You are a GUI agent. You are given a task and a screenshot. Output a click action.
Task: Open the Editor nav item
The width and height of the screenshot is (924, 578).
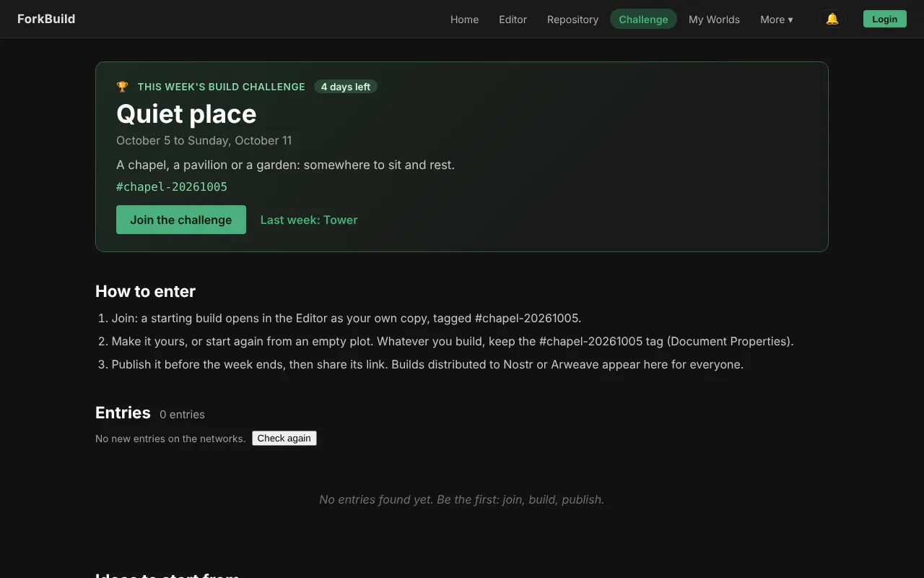pyautogui.click(x=513, y=20)
